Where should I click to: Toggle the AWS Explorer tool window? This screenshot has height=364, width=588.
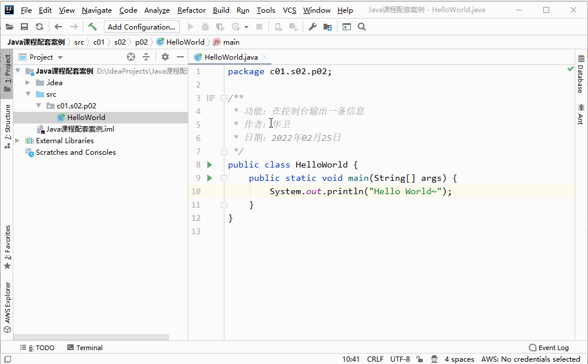(x=7, y=307)
